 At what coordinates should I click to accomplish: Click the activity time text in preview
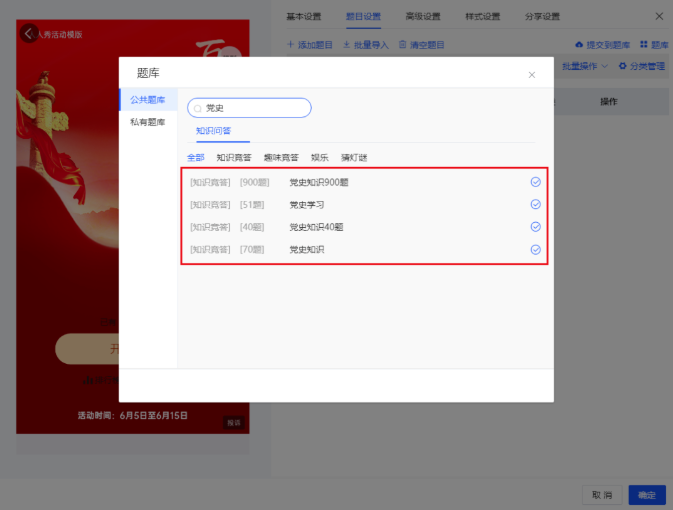[x=133, y=416]
